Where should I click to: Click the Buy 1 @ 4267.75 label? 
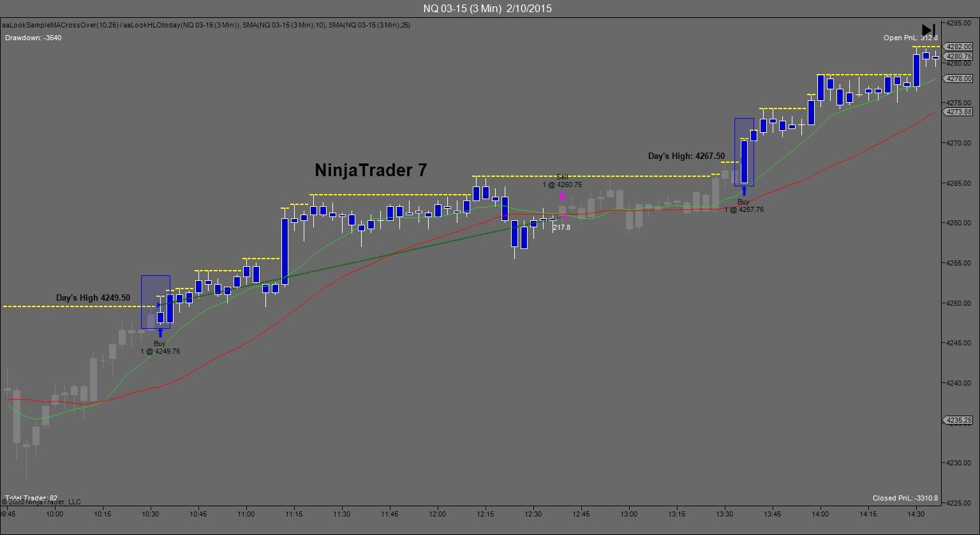coord(744,206)
